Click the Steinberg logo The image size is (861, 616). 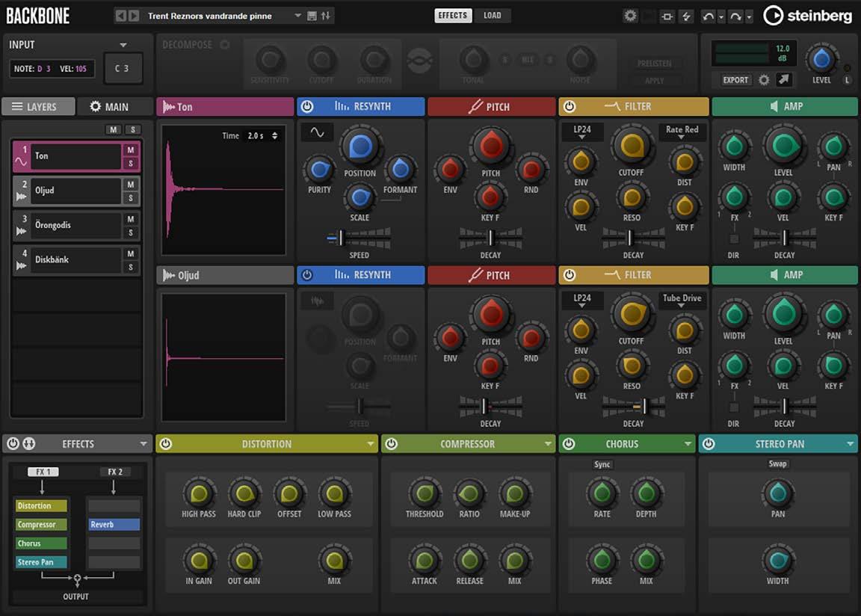coord(808,16)
